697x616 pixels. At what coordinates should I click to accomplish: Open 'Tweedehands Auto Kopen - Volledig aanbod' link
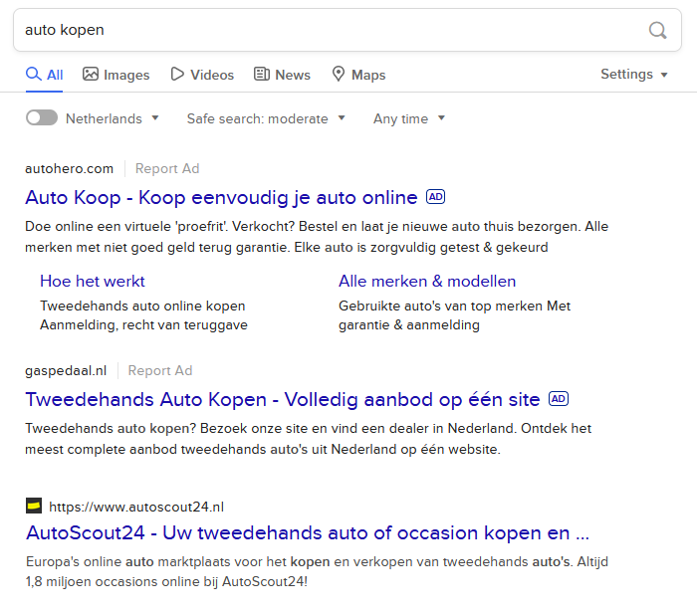point(283,400)
